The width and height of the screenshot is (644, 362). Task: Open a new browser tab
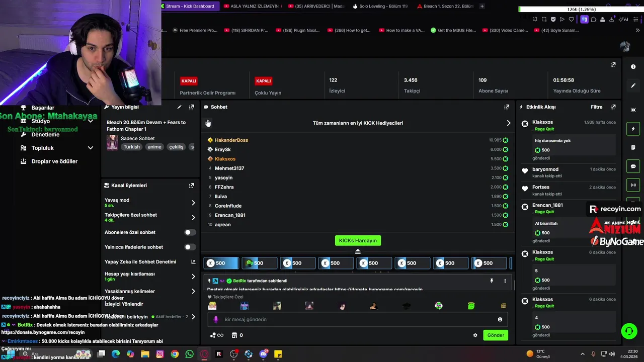click(482, 6)
